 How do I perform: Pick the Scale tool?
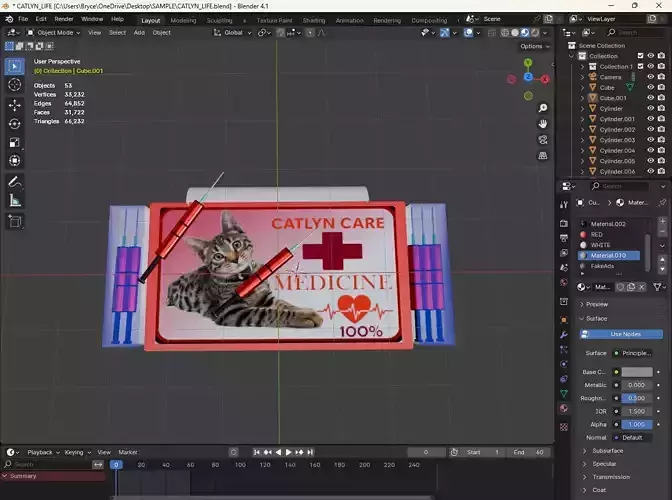(15, 142)
